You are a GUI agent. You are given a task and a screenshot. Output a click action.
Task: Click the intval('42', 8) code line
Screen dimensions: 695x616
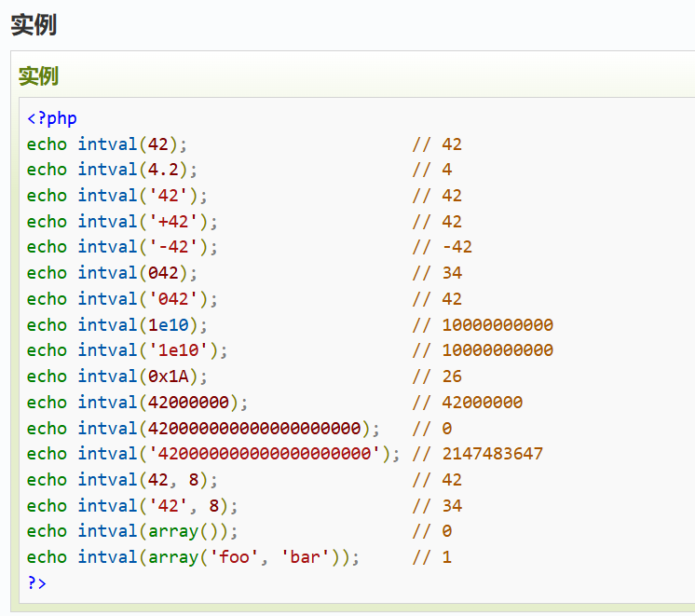point(132,506)
